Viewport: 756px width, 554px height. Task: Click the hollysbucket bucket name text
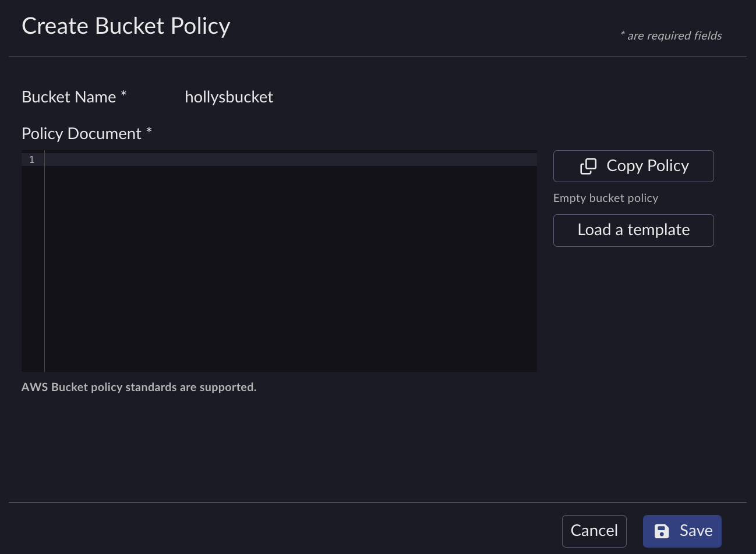pos(229,97)
